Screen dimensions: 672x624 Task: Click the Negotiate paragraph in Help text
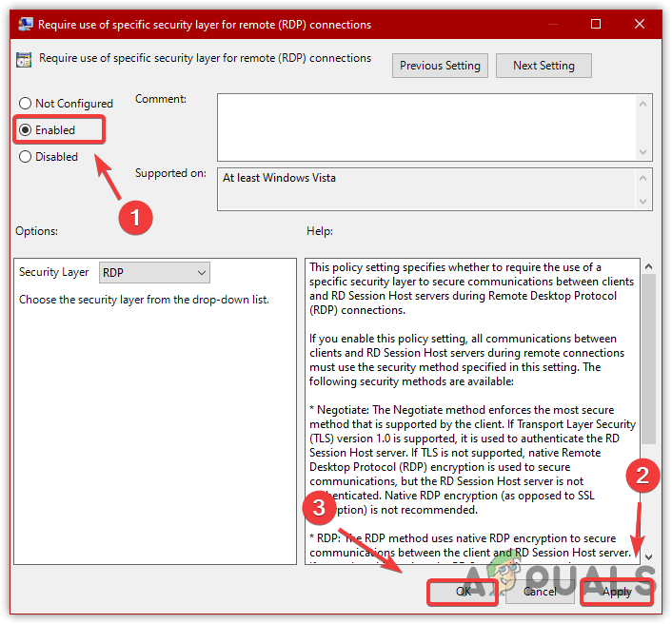472,459
